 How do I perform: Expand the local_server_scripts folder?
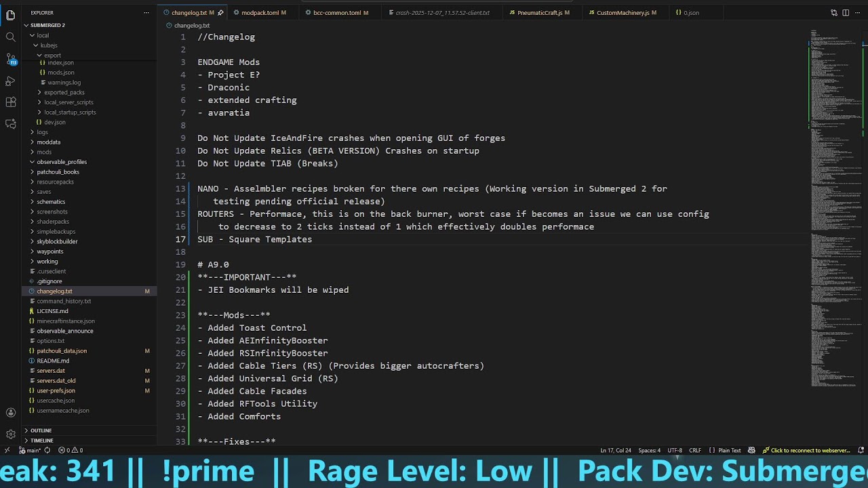[x=90, y=102]
